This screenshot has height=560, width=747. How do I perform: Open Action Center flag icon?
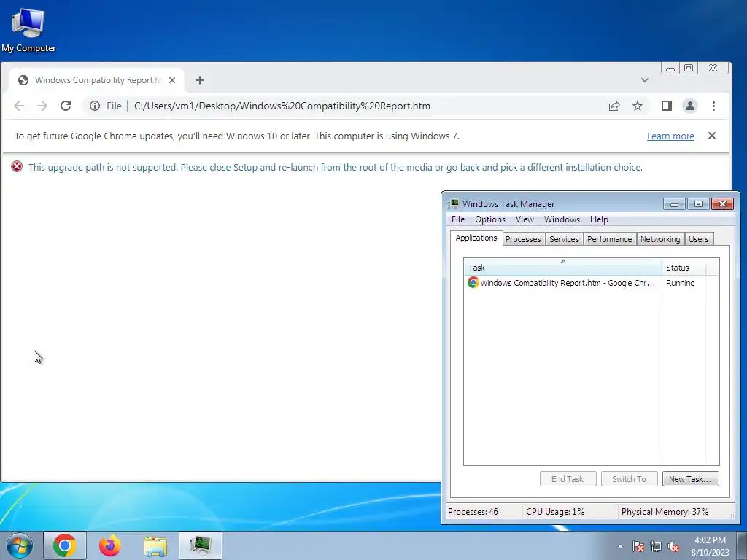638,546
